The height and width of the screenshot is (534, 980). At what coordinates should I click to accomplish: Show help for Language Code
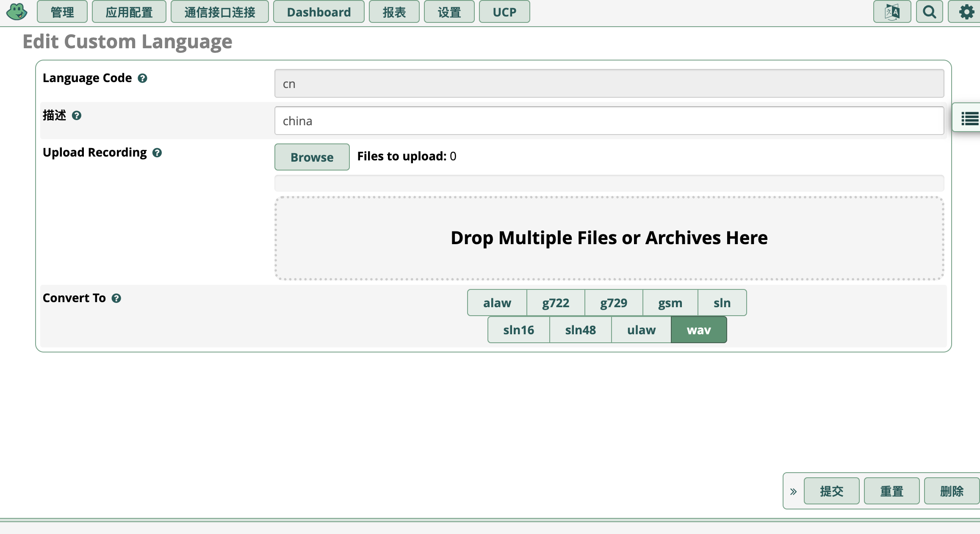point(143,78)
